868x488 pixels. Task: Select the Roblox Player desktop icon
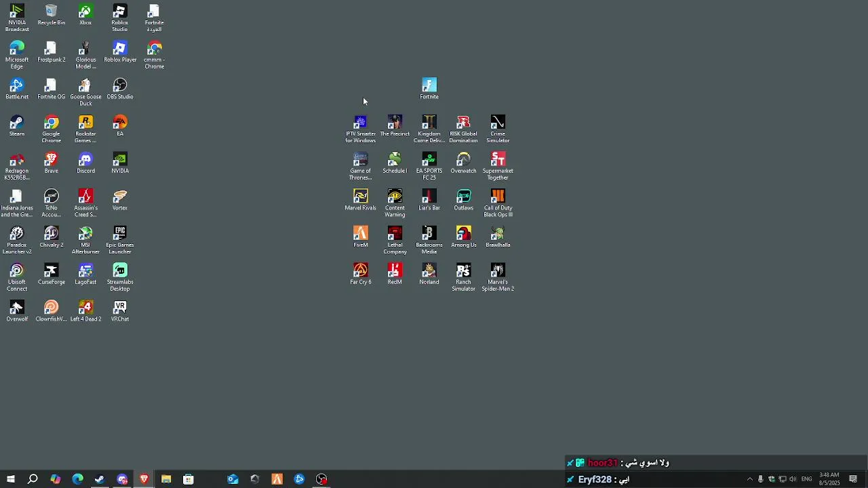click(x=120, y=52)
